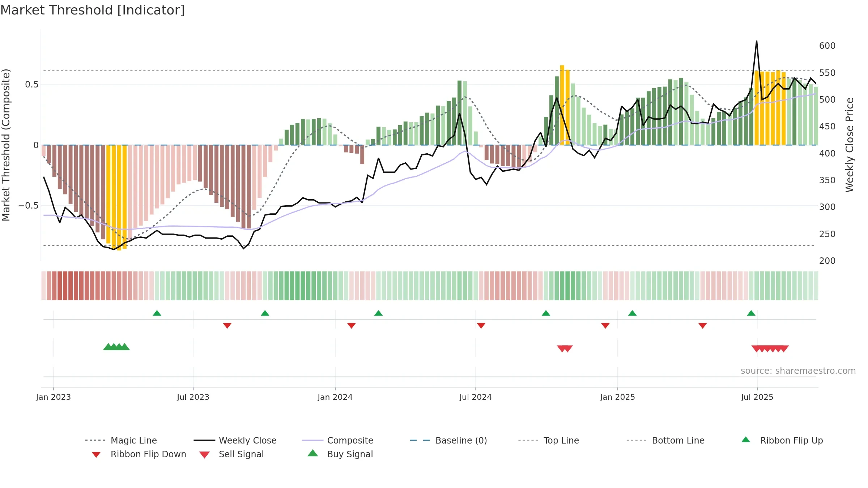Click the ribbon flip down marker just before Jan 2025

605,325
